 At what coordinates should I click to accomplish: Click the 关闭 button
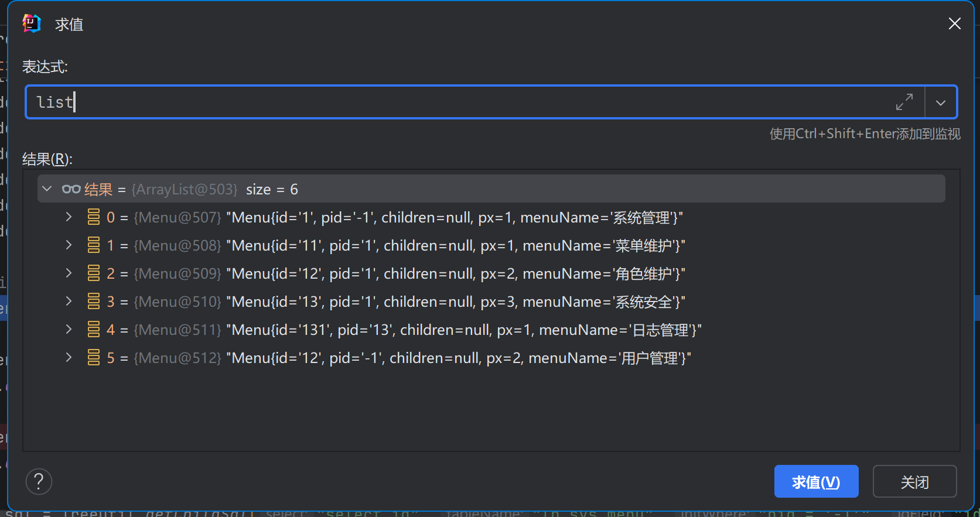tap(914, 482)
